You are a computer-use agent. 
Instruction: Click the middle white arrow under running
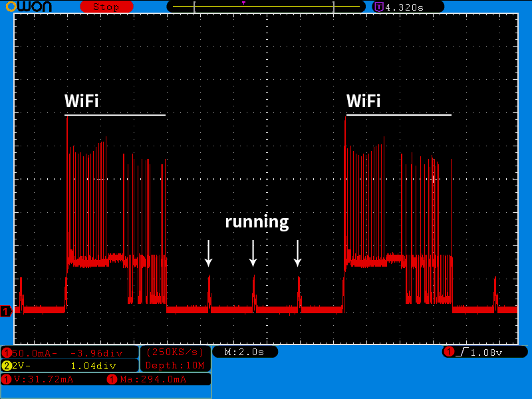[253, 253]
